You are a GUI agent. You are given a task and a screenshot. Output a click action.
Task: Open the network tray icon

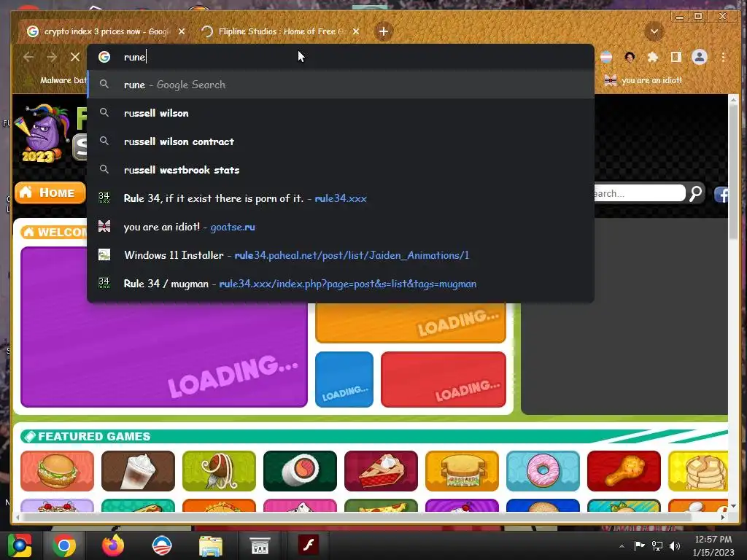point(657,545)
